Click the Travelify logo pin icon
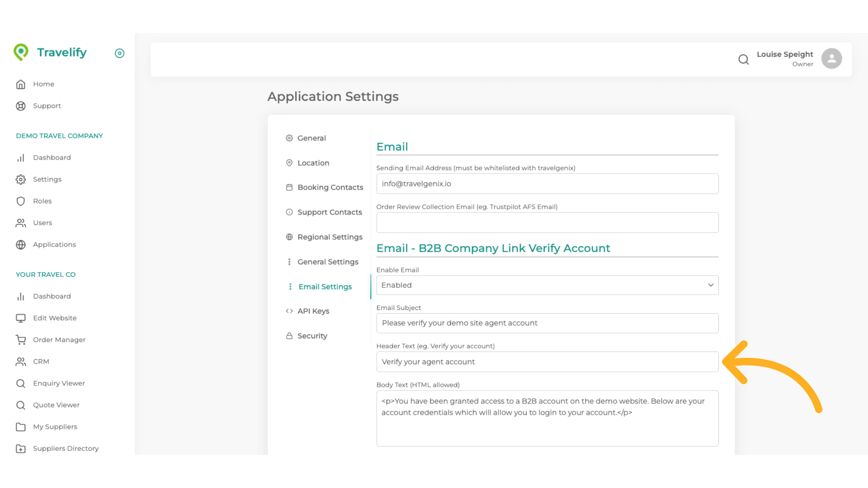 pyautogui.click(x=21, y=52)
